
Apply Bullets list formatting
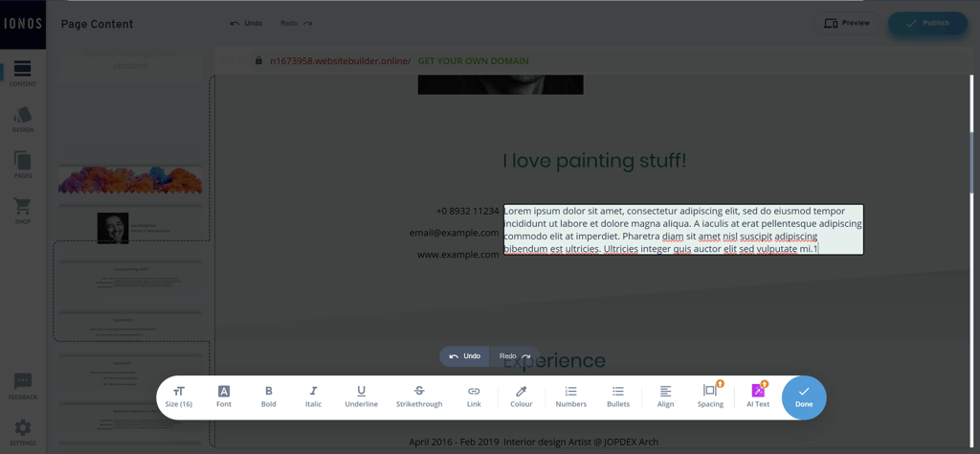618,397
